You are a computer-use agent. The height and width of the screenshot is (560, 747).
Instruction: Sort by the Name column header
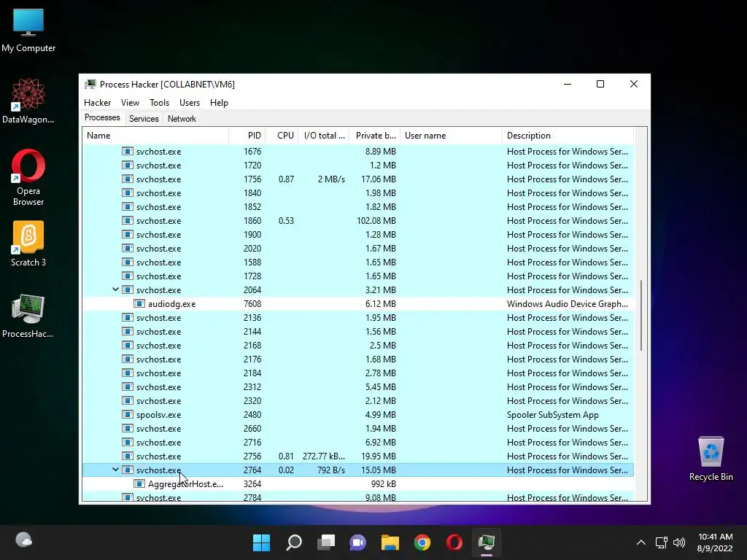(x=155, y=136)
